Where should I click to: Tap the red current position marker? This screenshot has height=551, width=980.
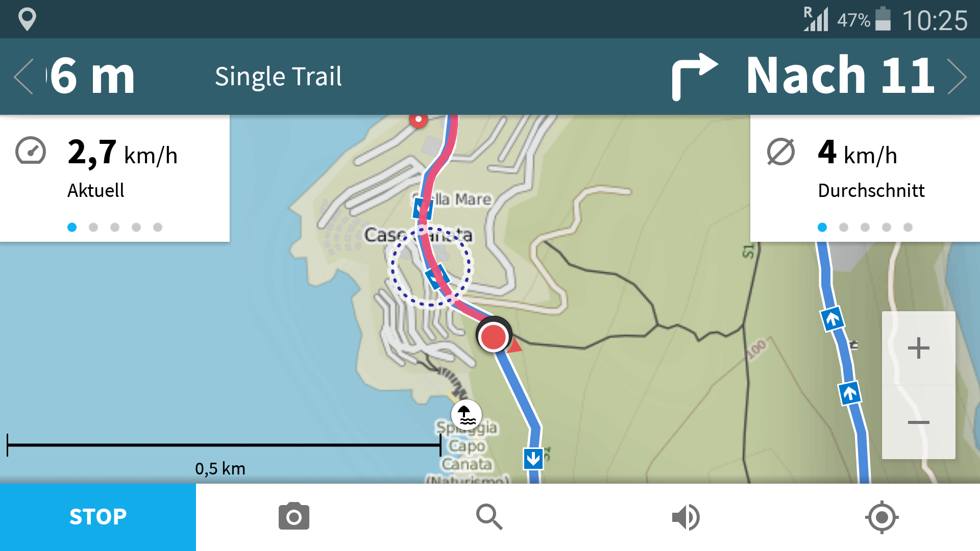click(x=494, y=336)
